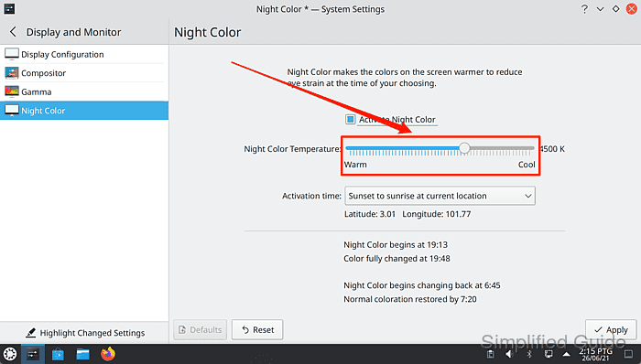This screenshot has width=641, height=364.
Task: Toggle the Activate Night Color checkbox
Action: (350, 119)
